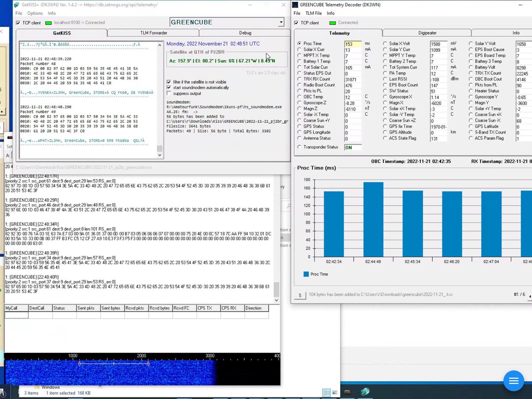Screen dimensions: 532x399
Task: Close the GetKISS+ window
Action: (x=283, y=5)
